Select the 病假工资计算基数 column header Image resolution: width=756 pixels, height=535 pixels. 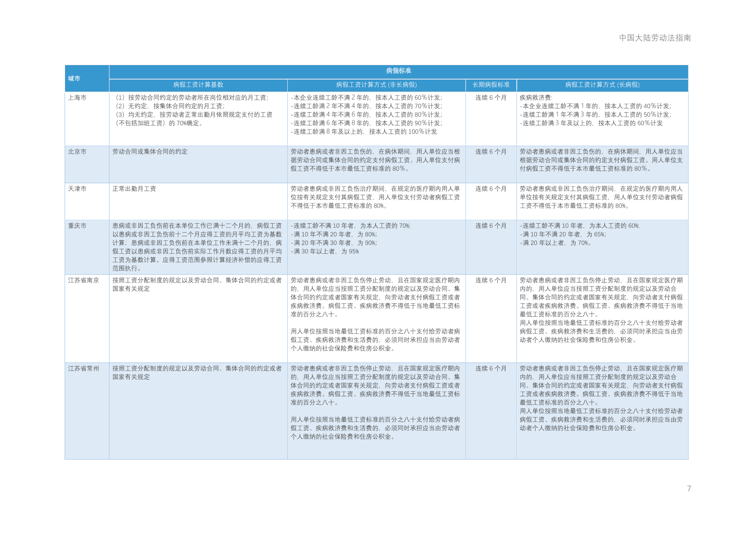coord(198,85)
